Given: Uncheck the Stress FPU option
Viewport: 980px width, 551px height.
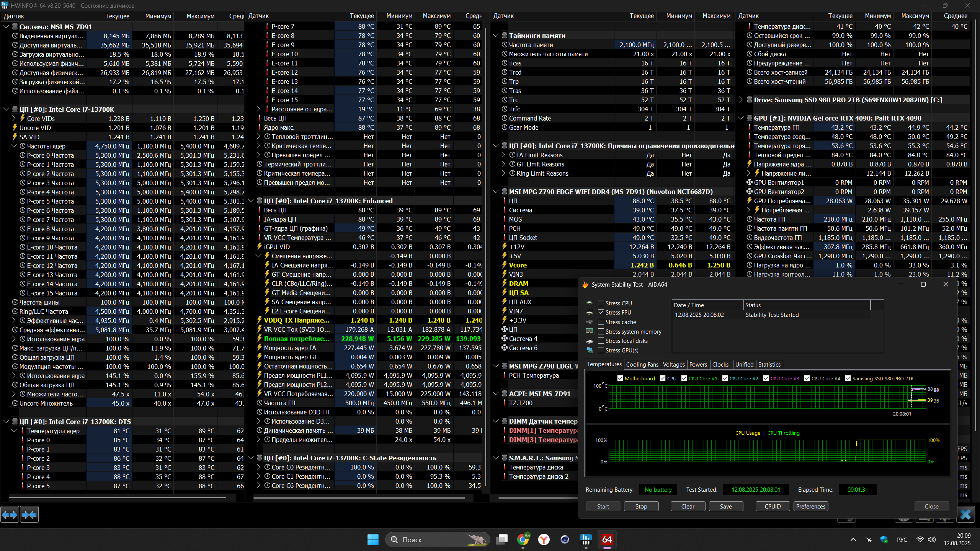Looking at the screenshot, I should point(601,312).
